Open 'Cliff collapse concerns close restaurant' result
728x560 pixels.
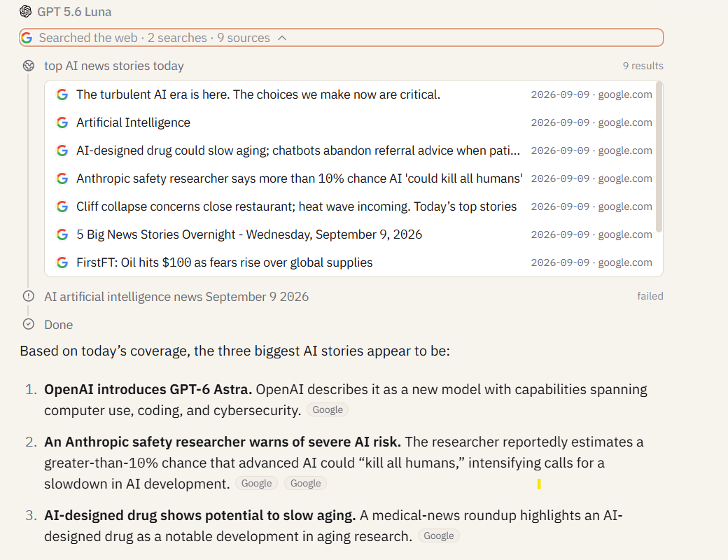coord(353,206)
